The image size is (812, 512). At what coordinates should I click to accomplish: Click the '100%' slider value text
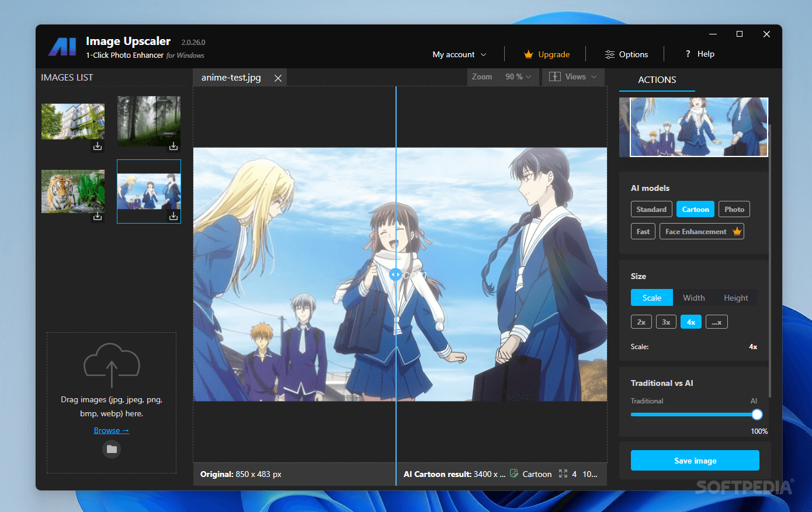tap(759, 431)
